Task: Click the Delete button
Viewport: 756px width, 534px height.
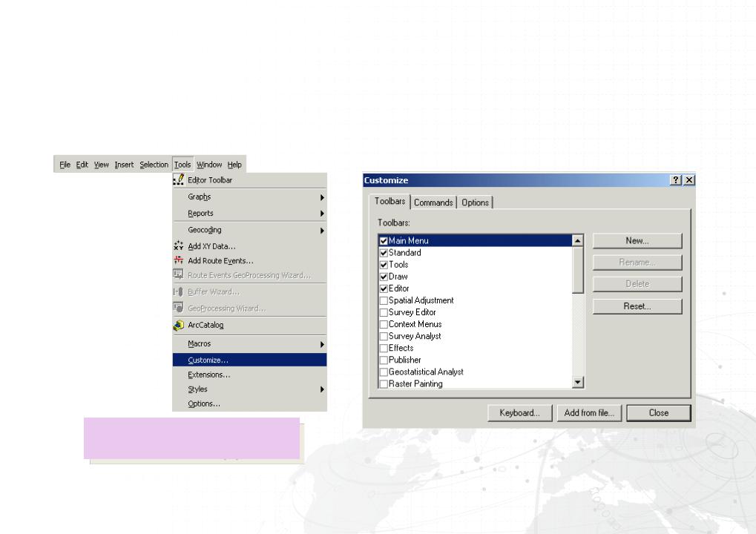Action: point(637,284)
